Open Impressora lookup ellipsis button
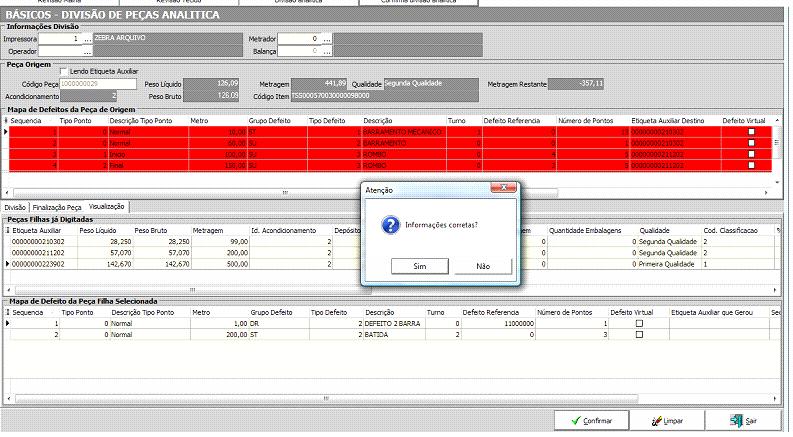This screenshot has width=793, height=437. pos(87,38)
